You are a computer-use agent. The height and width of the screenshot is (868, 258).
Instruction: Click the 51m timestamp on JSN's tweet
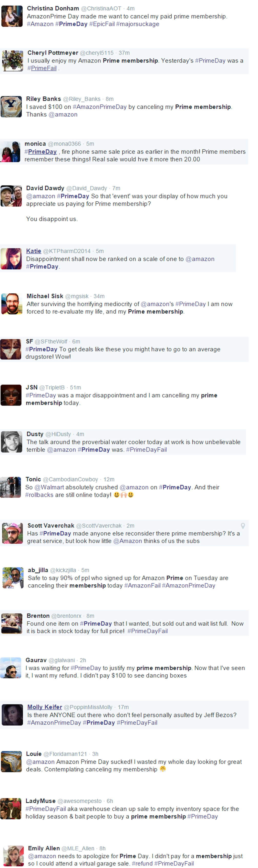[75, 388]
